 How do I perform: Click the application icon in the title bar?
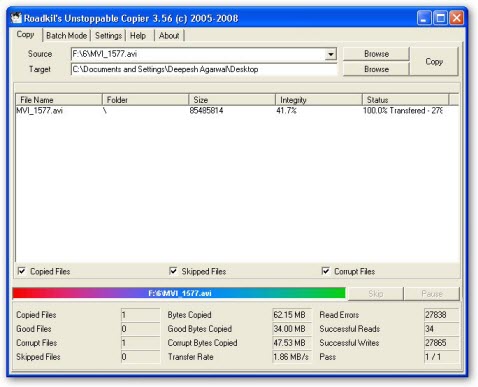point(16,18)
